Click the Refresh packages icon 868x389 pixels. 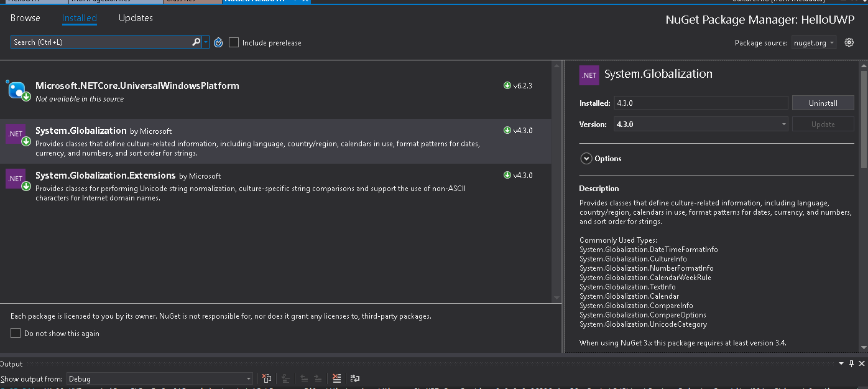coord(218,42)
